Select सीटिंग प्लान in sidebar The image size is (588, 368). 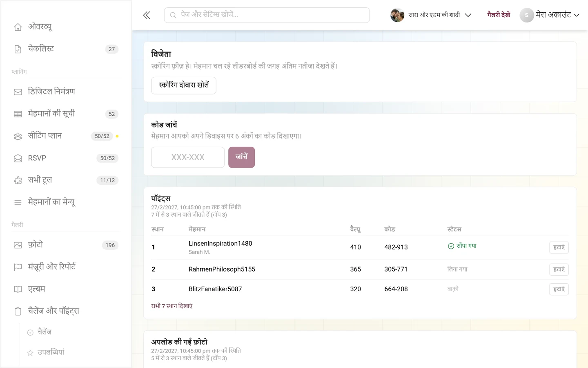tap(65, 136)
